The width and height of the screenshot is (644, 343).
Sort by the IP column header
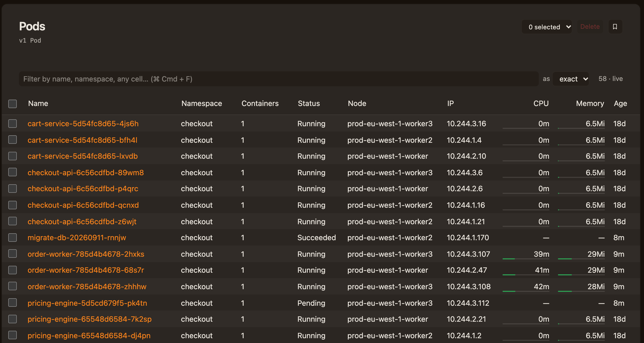(x=450, y=103)
